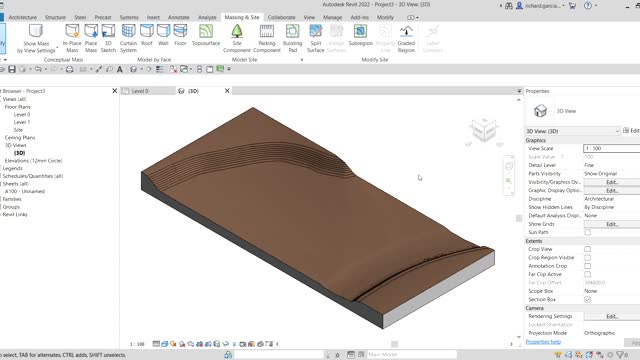Select Families in Project Browser
This screenshot has height=360, width=640.
click(12, 199)
